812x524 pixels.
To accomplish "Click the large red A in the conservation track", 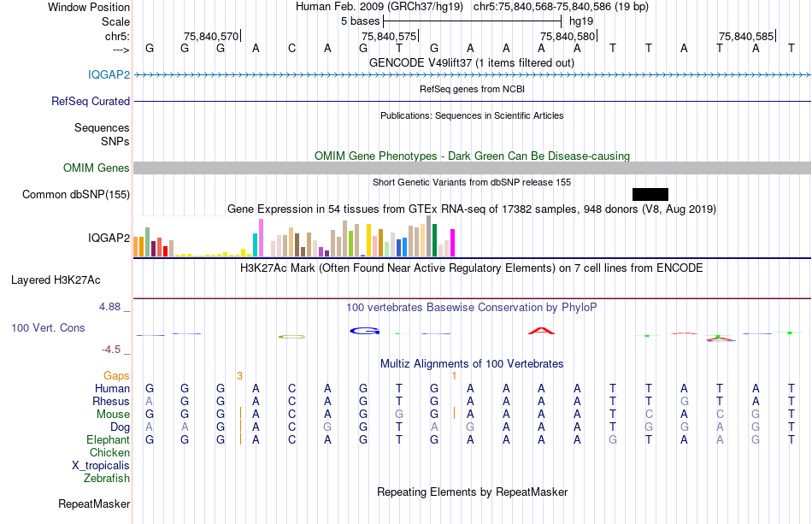I will 541,331.
